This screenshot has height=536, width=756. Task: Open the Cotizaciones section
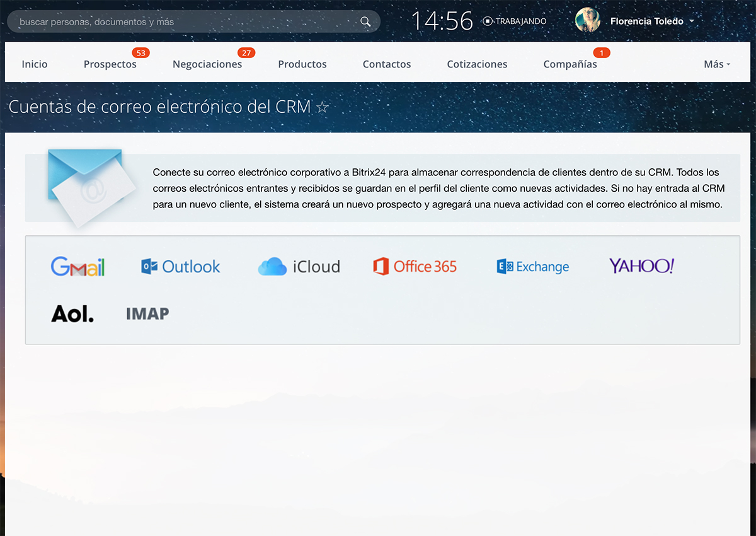point(477,64)
